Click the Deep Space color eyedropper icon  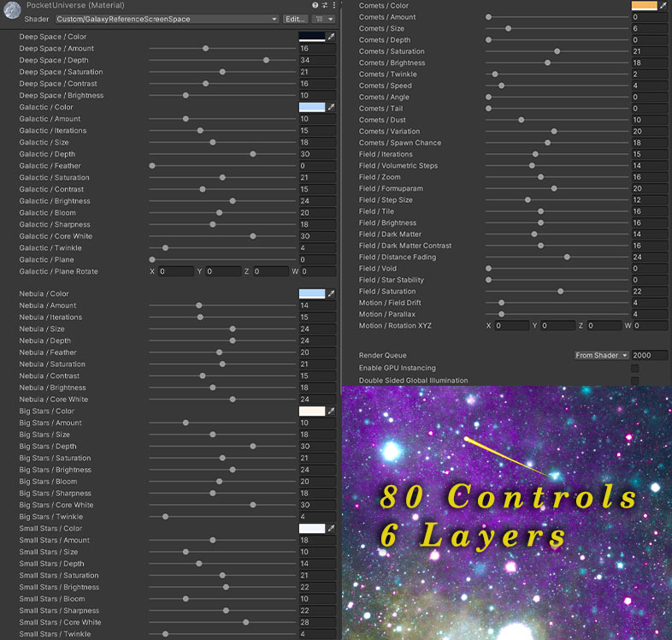(332, 37)
